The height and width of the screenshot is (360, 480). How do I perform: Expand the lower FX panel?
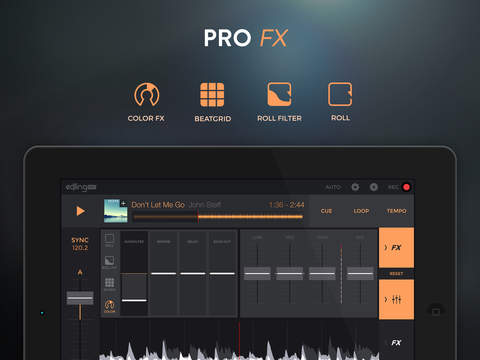(396, 342)
